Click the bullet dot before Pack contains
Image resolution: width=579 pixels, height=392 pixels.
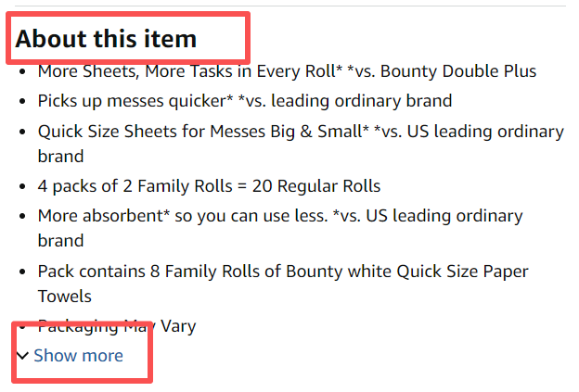(x=22, y=272)
